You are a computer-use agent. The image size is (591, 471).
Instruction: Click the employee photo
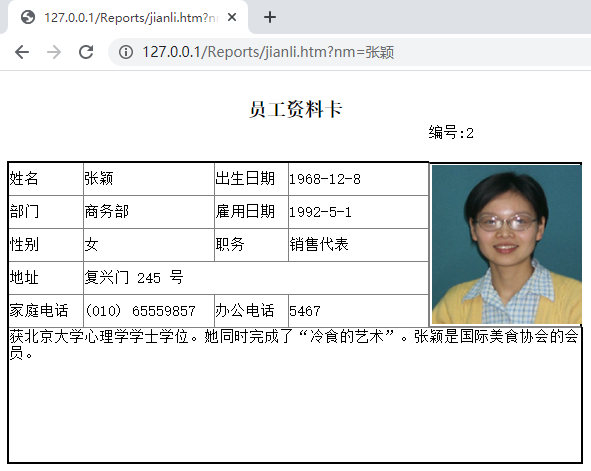[507, 244]
